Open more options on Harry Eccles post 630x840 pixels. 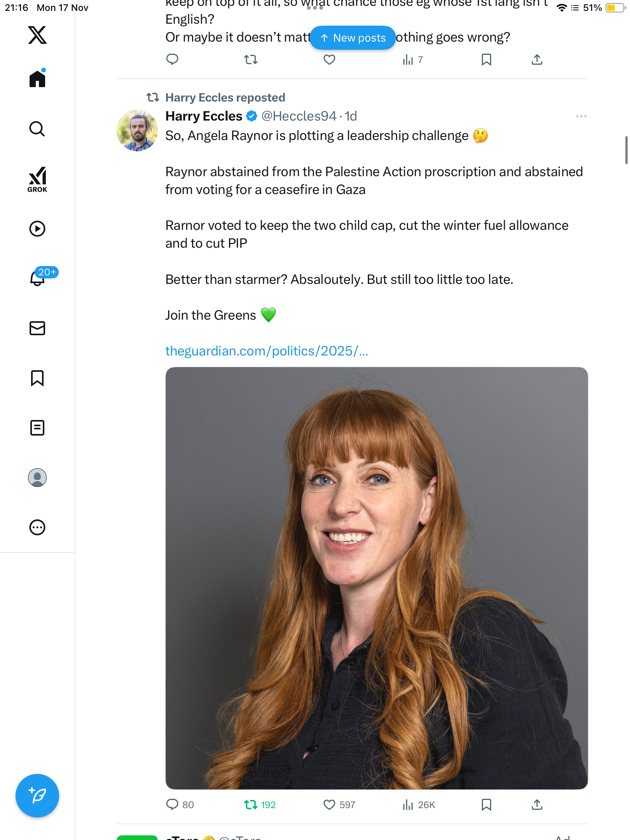click(581, 116)
